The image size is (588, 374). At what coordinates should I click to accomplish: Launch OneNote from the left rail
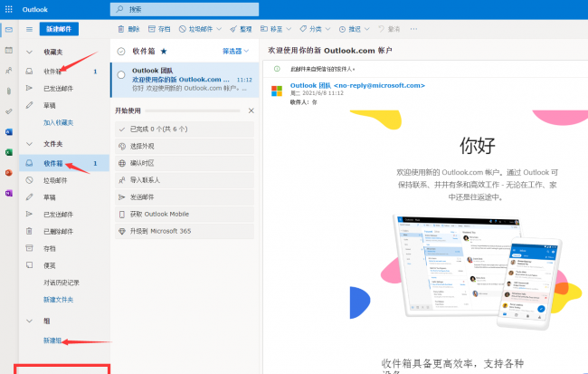9,193
